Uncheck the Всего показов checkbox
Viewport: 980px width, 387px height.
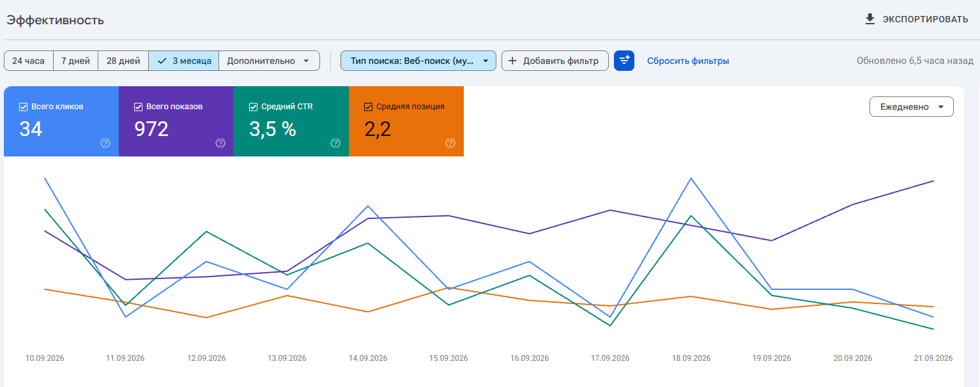pos(139,107)
